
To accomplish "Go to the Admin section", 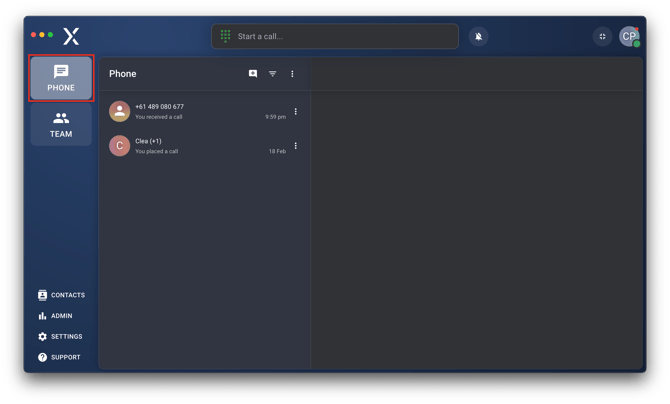I will 56,316.
